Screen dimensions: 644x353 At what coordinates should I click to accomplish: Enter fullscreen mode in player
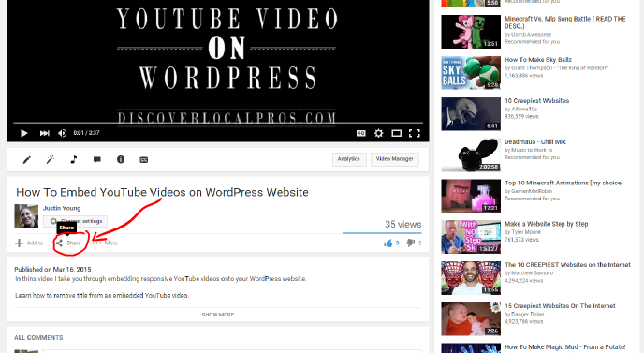click(x=415, y=133)
